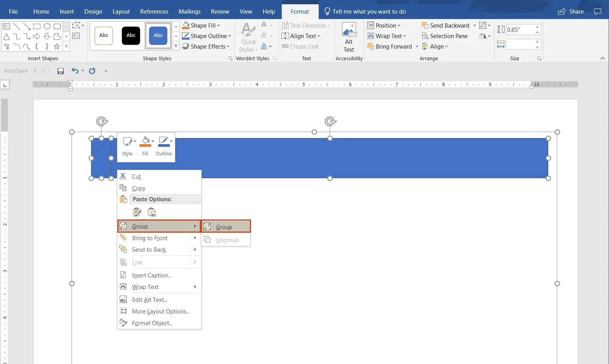Switch to the References ribbon tab
Viewport: 609px width, 364px height.
(154, 11)
